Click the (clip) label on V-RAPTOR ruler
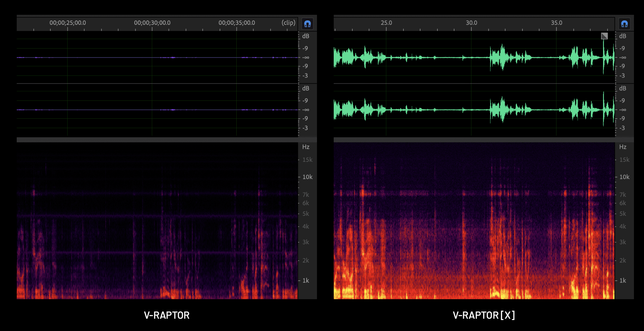The width and height of the screenshot is (644, 331). pos(288,23)
